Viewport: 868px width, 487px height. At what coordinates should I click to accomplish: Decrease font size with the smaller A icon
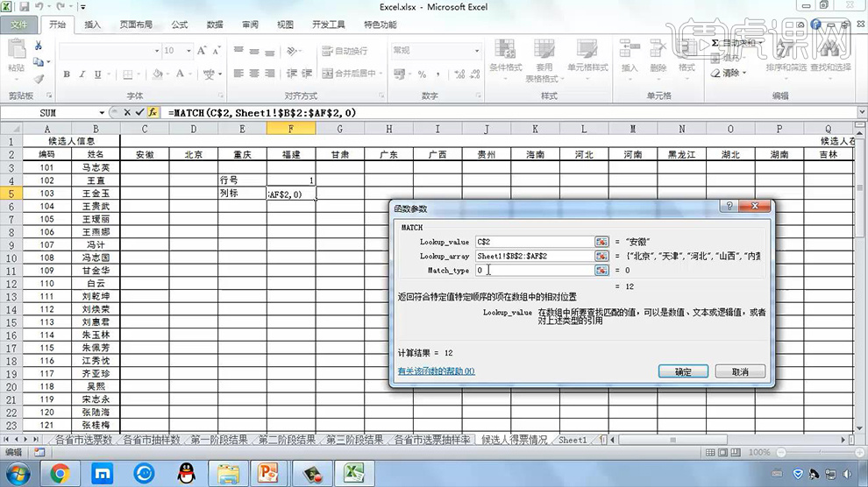pyautogui.click(x=217, y=50)
